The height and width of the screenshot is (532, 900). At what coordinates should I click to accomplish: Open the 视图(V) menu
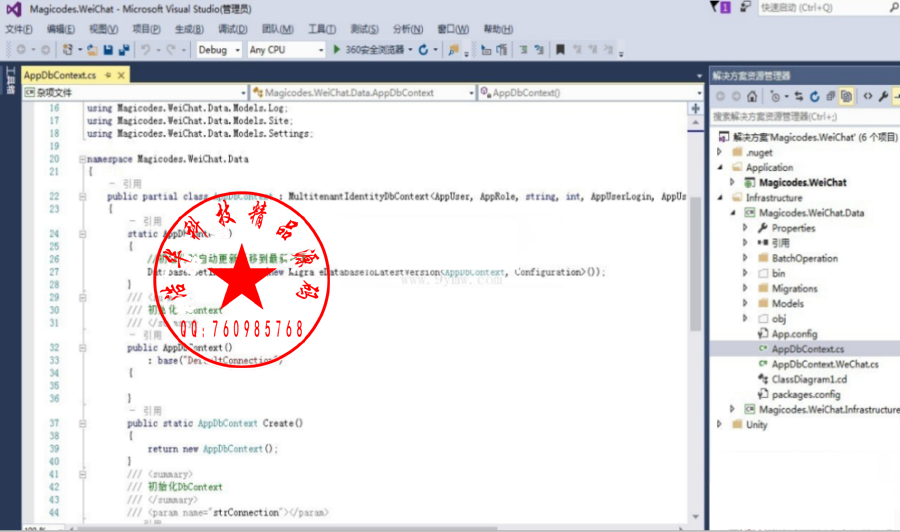click(103, 29)
